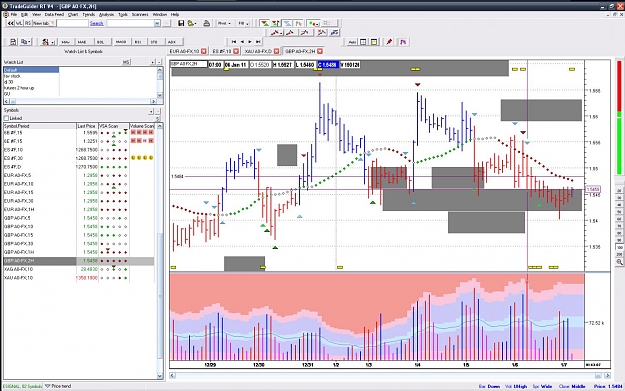Open the Pivot dropdown in the toolbar

tap(224, 24)
